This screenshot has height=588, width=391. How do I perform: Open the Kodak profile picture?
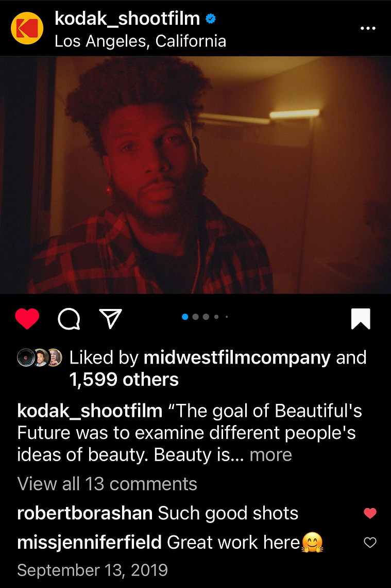coord(27,28)
